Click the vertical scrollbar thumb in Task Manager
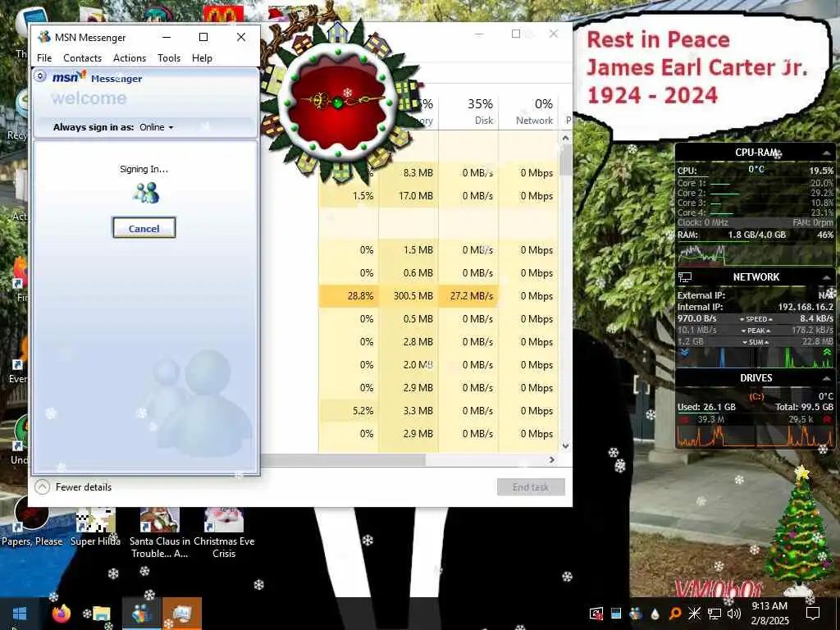This screenshot has height=630, width=840. [x=565, y=160]
